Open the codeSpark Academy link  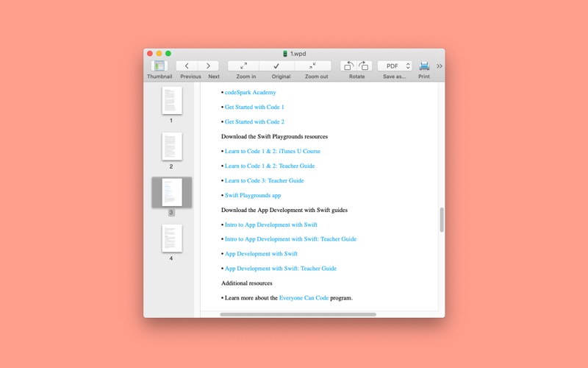click(x=250, y=93)
